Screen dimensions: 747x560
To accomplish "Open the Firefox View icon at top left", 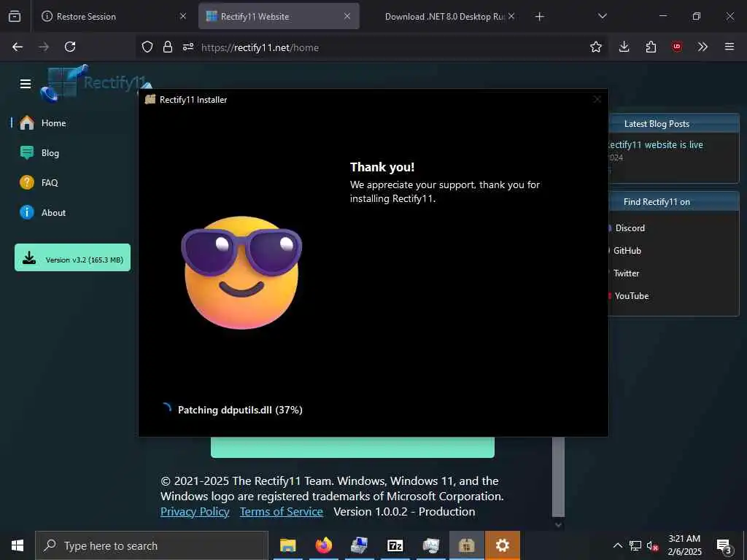I will (x=15, y=16).
